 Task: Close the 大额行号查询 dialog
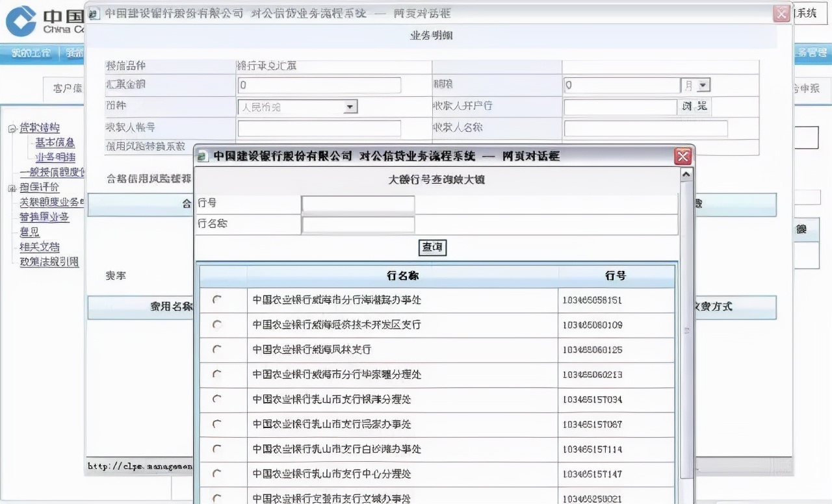(682, 156)
